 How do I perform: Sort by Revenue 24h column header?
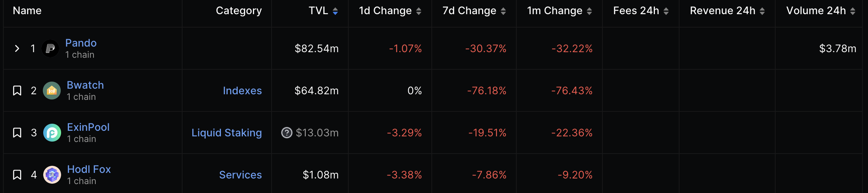point(722,11)
